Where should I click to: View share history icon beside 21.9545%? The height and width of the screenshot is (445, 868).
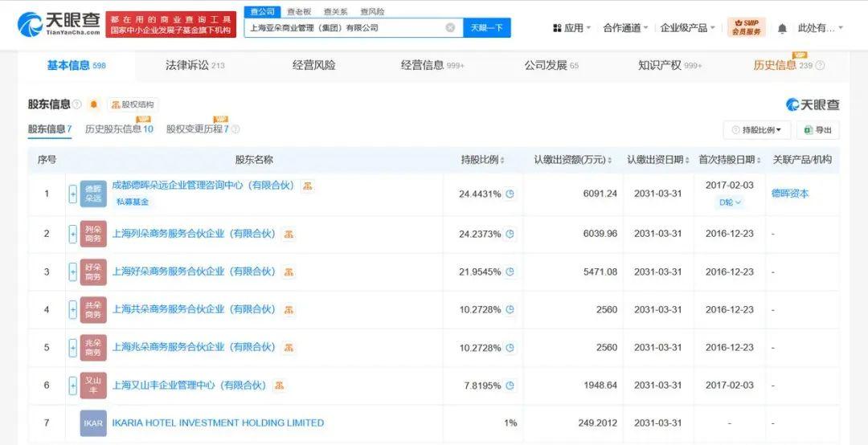510,271
